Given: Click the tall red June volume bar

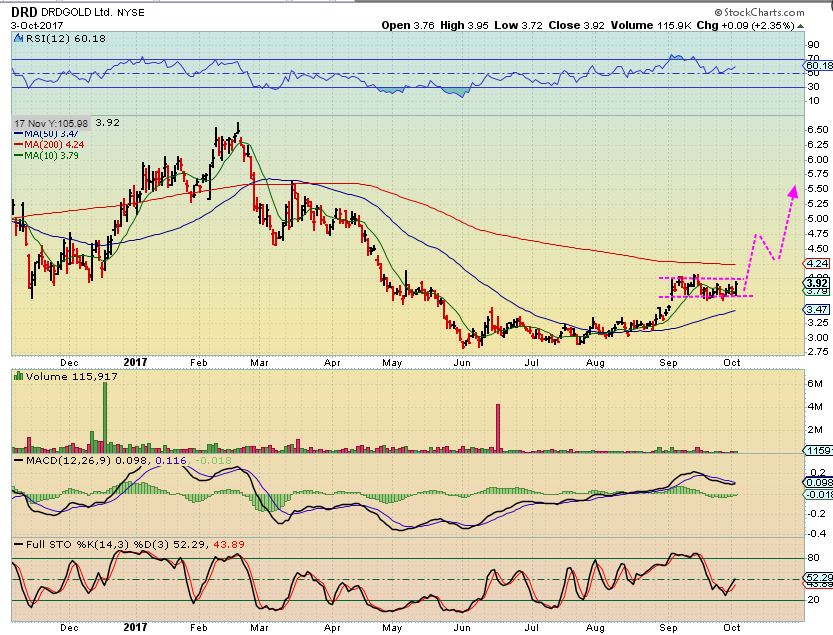Looking at the screenshot, I should [x=497, y=427].
